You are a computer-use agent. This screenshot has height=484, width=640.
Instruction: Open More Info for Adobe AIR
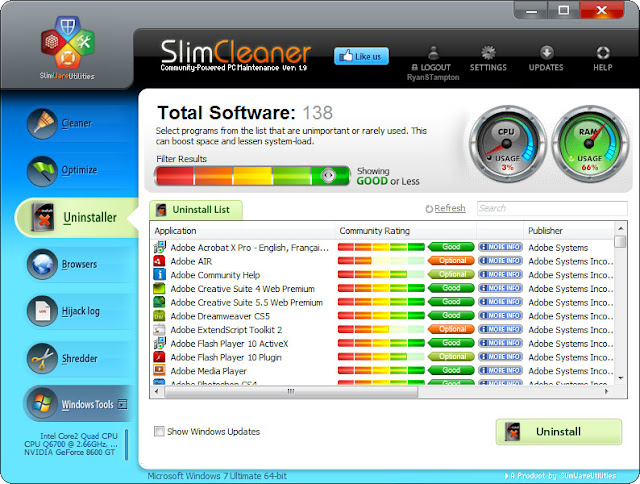pos(500,260)
